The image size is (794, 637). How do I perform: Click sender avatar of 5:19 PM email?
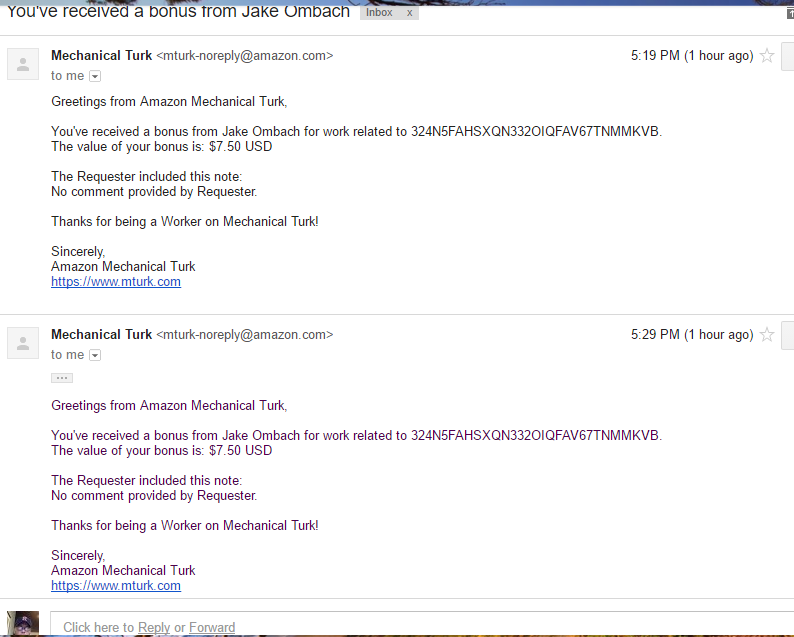click(x=23, y=64)
